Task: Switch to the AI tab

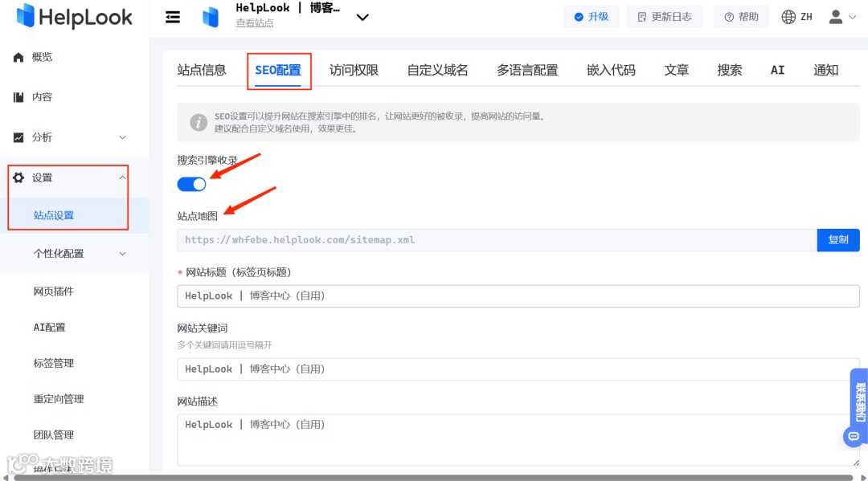Action: click(777, 70)
